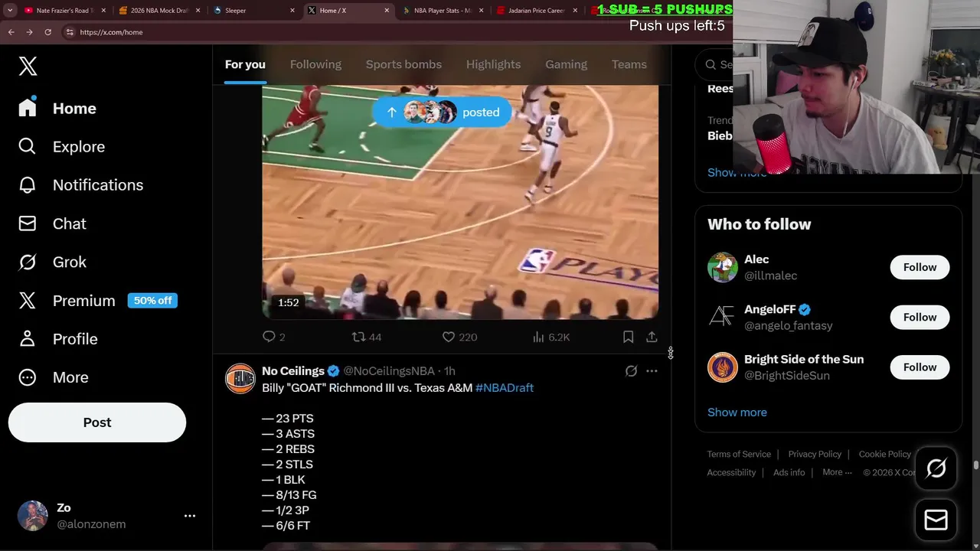Share the video post
This screenshot has width=980, height=551.
coord(652,337)
